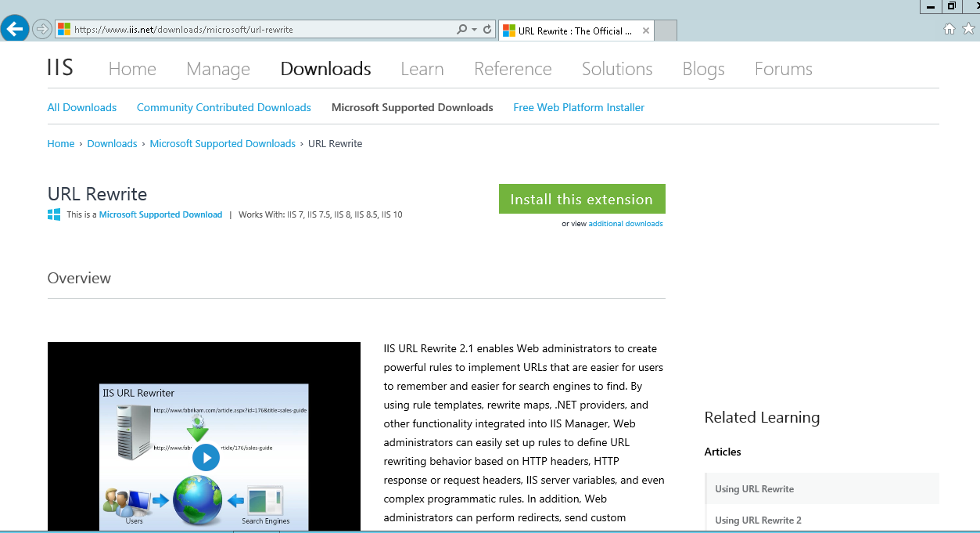This screenshot has height=533, width=980.
Task: Select Microsoft Supported Downloads in the sub-navigation
Action: click(412, 107)
